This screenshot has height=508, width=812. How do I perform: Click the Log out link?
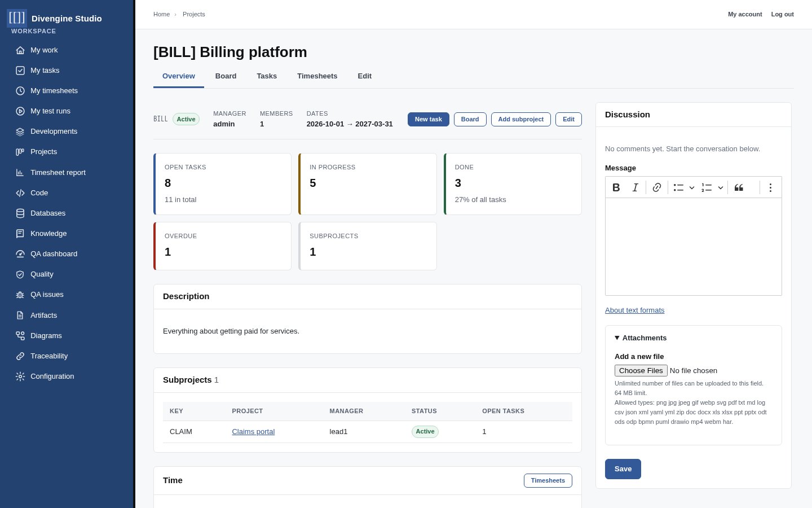[783, 14]
